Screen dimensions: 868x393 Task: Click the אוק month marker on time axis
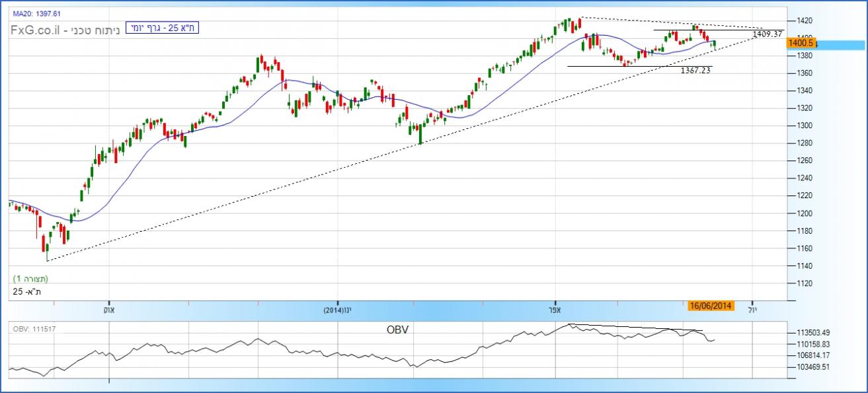[x=108, y=309]
